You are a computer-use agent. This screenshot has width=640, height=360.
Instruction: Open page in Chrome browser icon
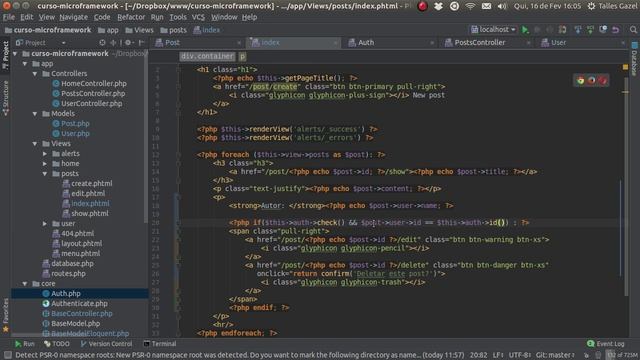(x=580, y=80)
